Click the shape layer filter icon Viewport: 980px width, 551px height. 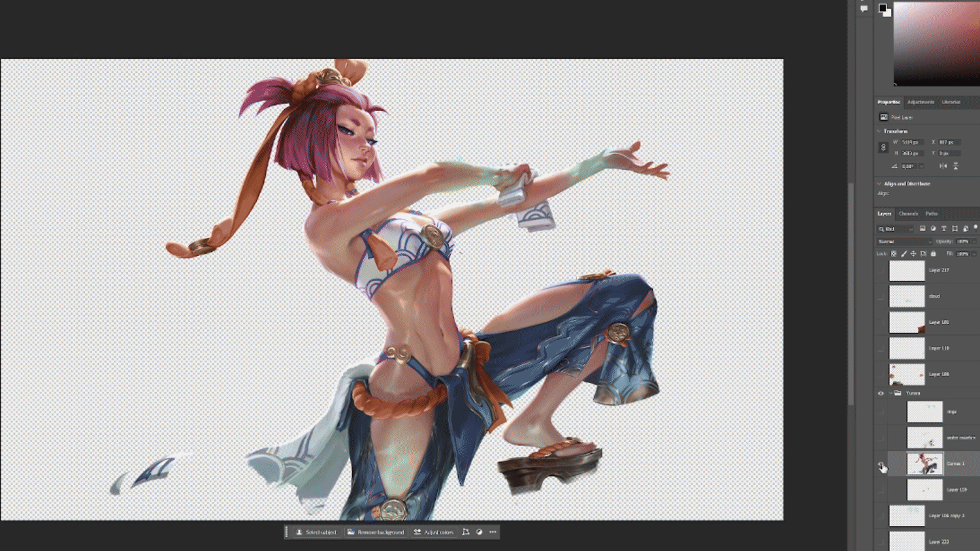coord(955,228)
